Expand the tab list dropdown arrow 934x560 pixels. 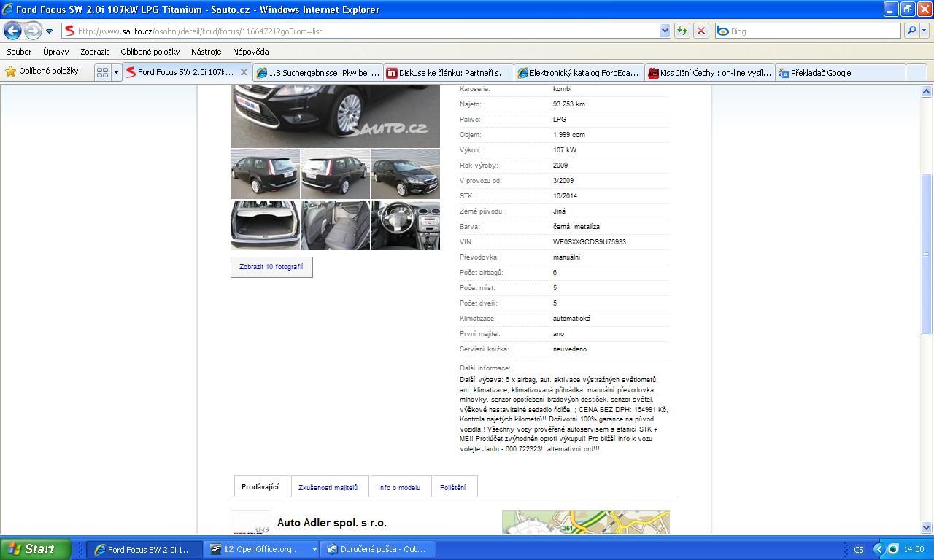tap(115, 72)
